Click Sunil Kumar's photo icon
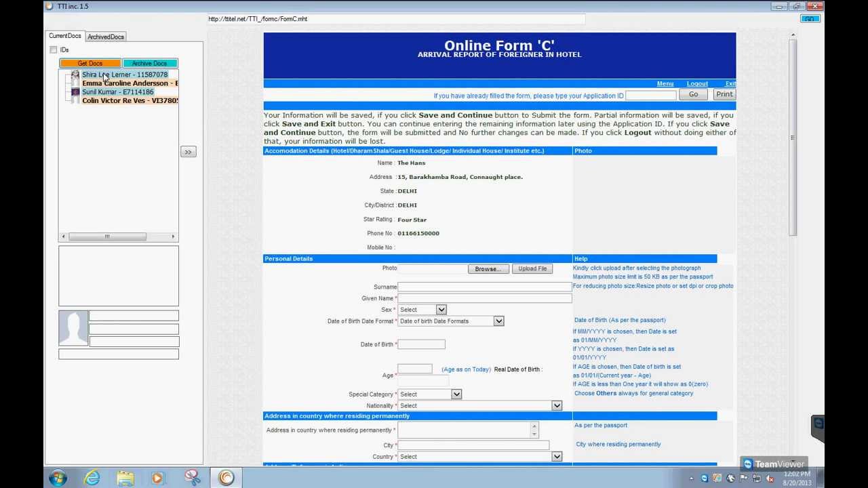Screen dimensions: 868x488 coord(75,92)
